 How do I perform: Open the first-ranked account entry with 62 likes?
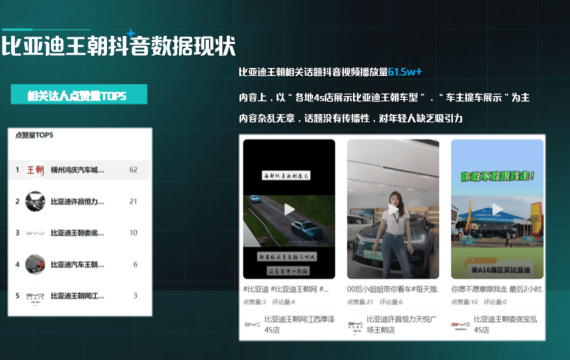79,170
